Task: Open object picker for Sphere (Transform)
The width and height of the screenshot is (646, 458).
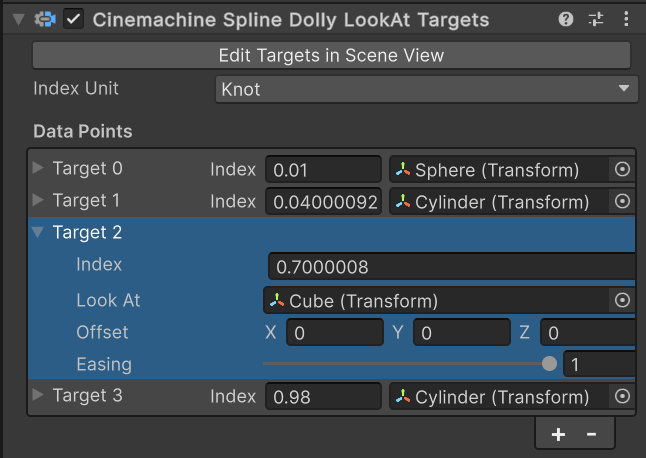Action: click(x=622, y=170)
